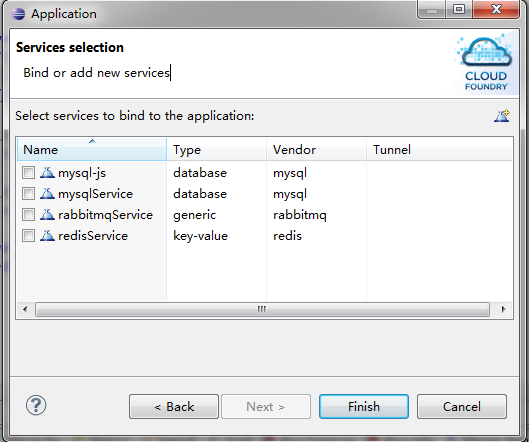Image resolution: width=529 pixels, height=442 pixels.
Task: Click the rabbitmqService service icon
Action: [x=47, y=215]
